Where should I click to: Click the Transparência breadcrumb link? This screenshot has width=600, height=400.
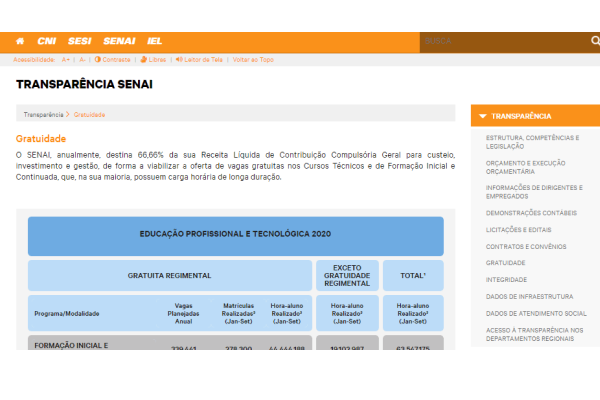click(x=43, y=115)
